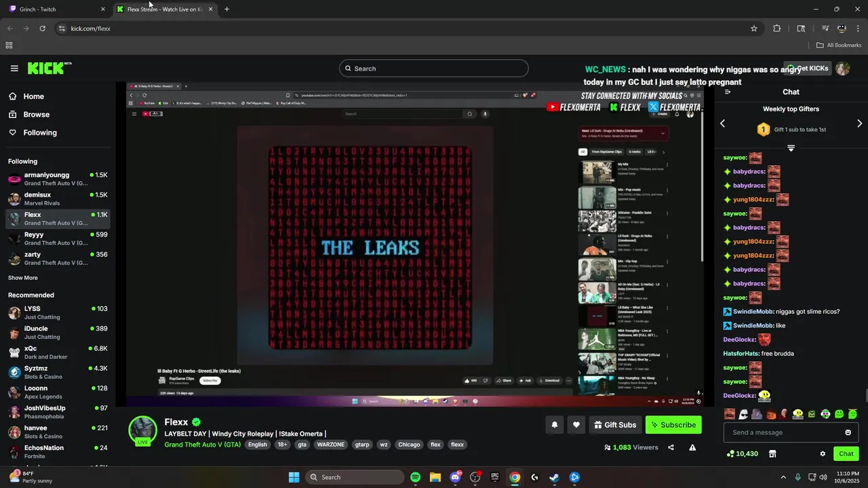
Task: Open browser extensions puzzle icon
Action: [x=777, y=28]
